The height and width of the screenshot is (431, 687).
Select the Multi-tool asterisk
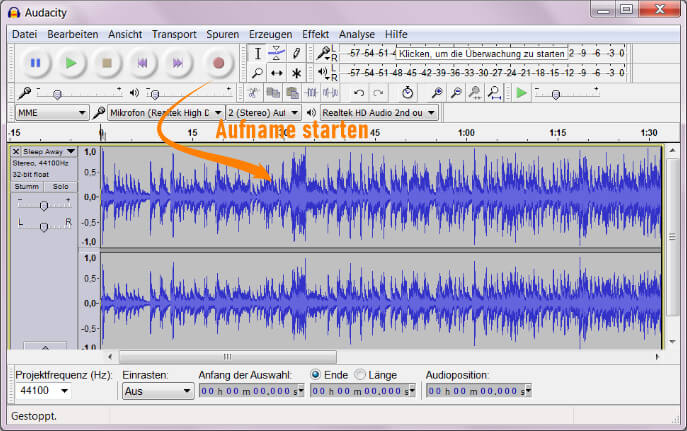296,73
